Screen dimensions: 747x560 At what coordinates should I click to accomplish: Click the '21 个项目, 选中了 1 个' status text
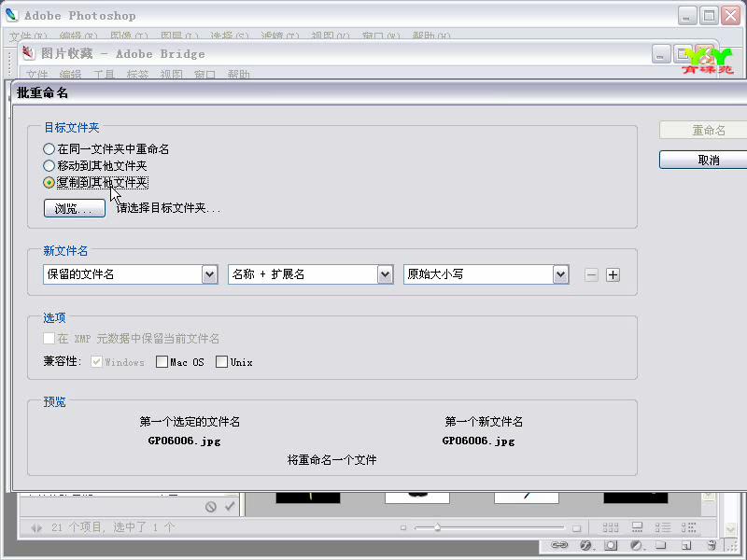click(x=113, y=527)
